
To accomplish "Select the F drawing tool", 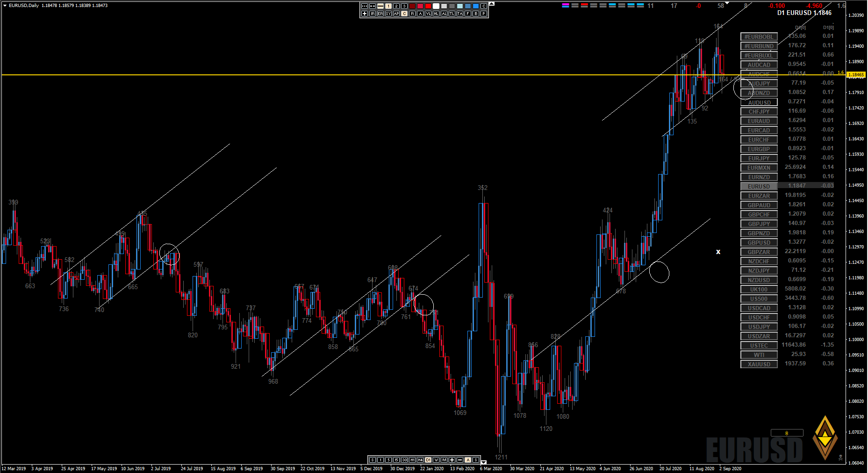I will pos(468,14).
